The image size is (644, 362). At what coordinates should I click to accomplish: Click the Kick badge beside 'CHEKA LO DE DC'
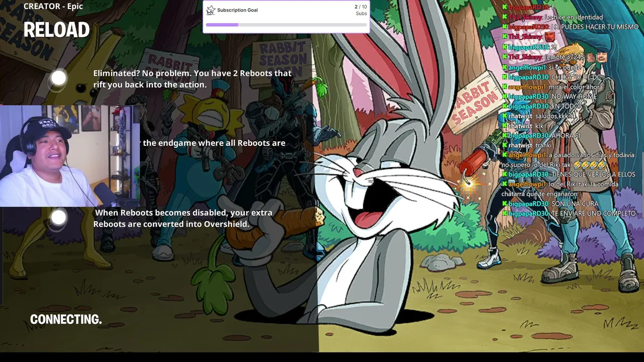point(505,77)
